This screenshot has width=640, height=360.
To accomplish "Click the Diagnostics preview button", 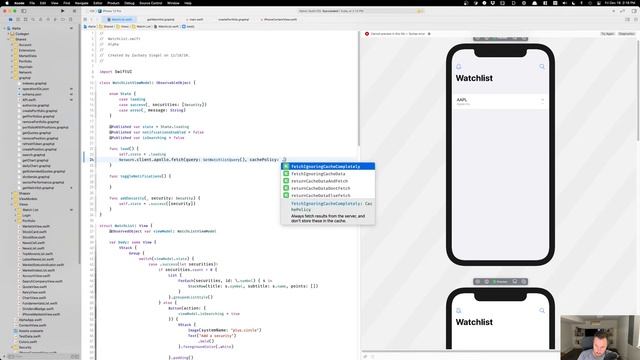I will click(x=626, y=34).
